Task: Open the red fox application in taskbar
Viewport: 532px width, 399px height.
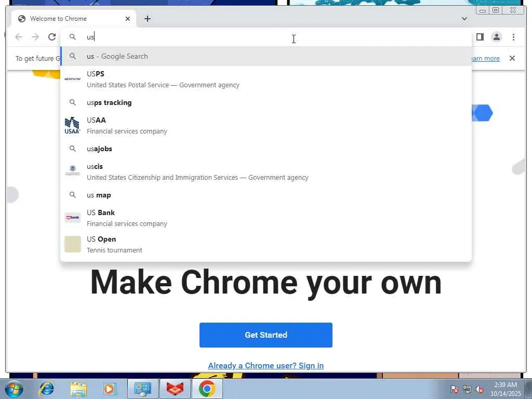Action: (x=175, y=389)
